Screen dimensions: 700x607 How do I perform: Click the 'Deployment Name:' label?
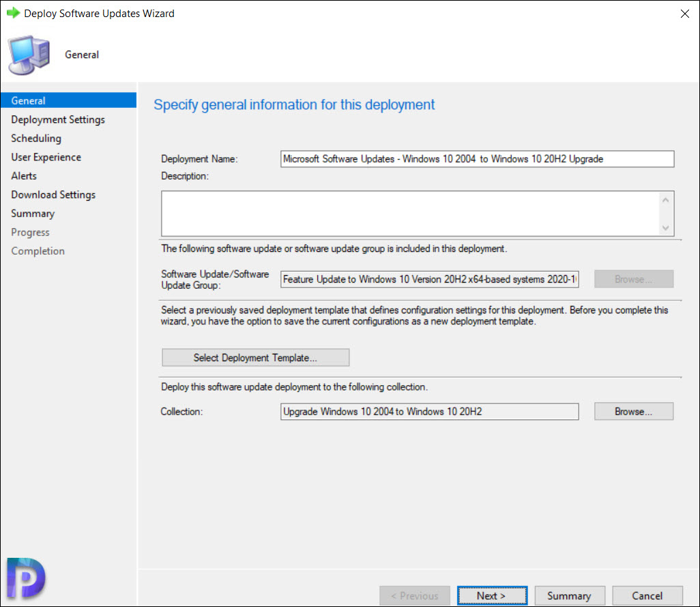click(199, 159)
